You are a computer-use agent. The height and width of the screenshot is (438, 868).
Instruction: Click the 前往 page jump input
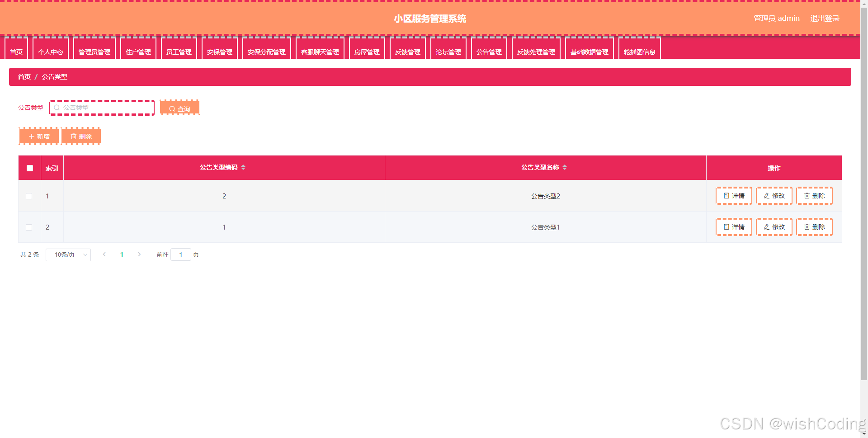click(181, 254)
